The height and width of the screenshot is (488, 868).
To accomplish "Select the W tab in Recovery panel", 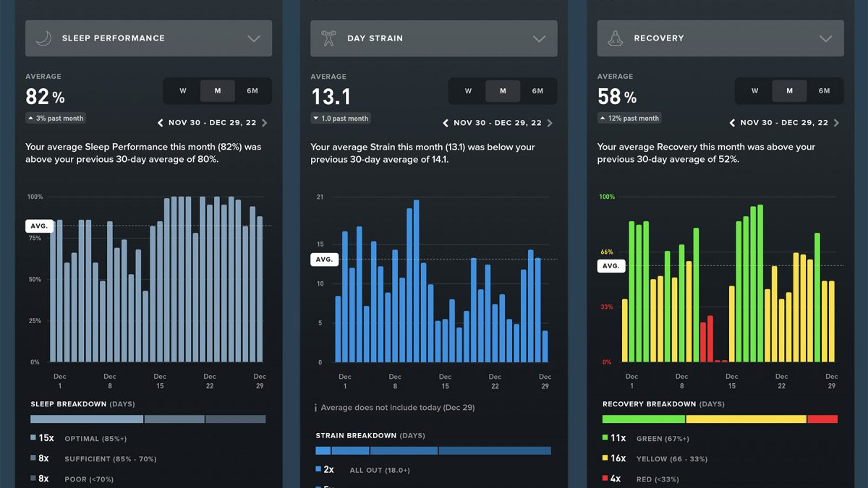I will pos(754,91).
